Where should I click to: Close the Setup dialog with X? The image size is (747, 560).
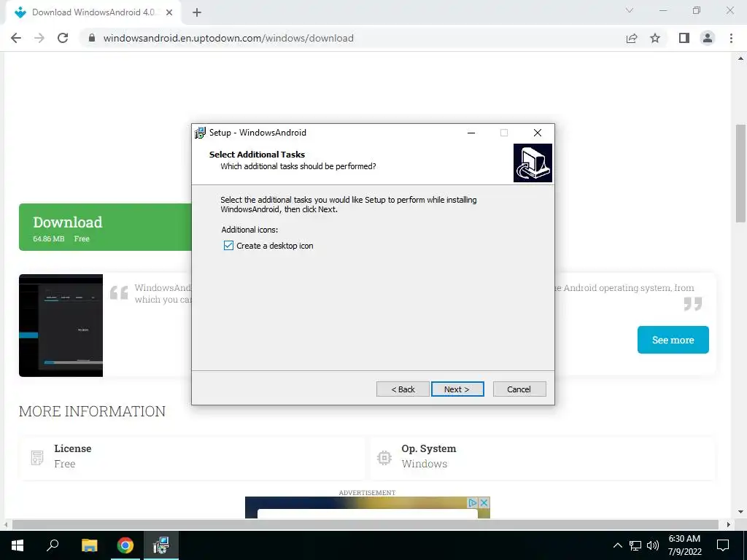pos(538,133)
